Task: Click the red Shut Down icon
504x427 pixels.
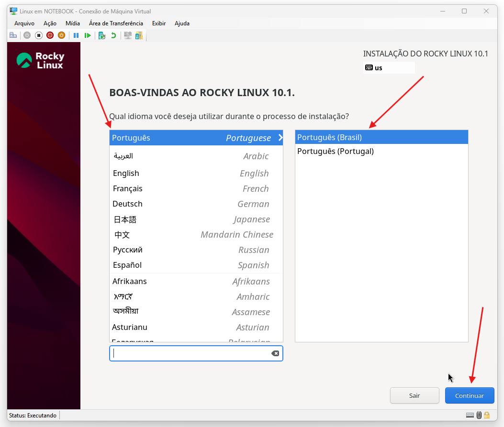Action: click(x=50, y=35)
